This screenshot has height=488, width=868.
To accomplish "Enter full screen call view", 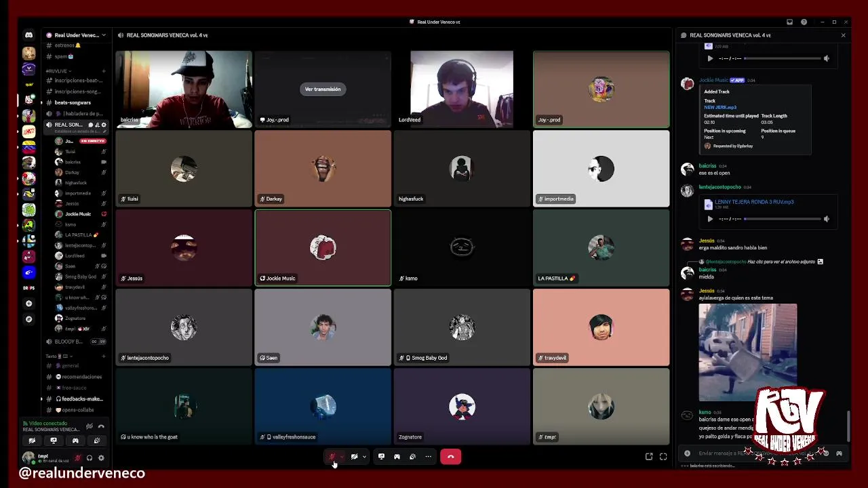I will click(x=663, y=457).
